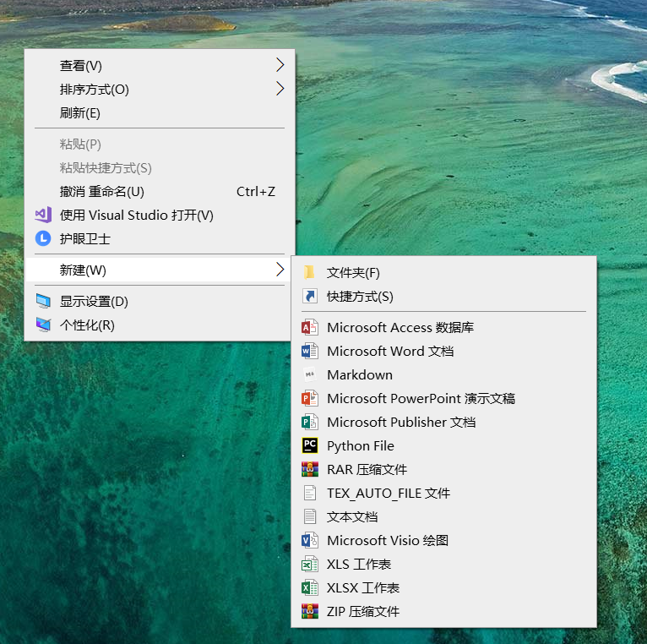Click the text document notepad icon
This screenshot has width=647, height=644.
[309, 516]
